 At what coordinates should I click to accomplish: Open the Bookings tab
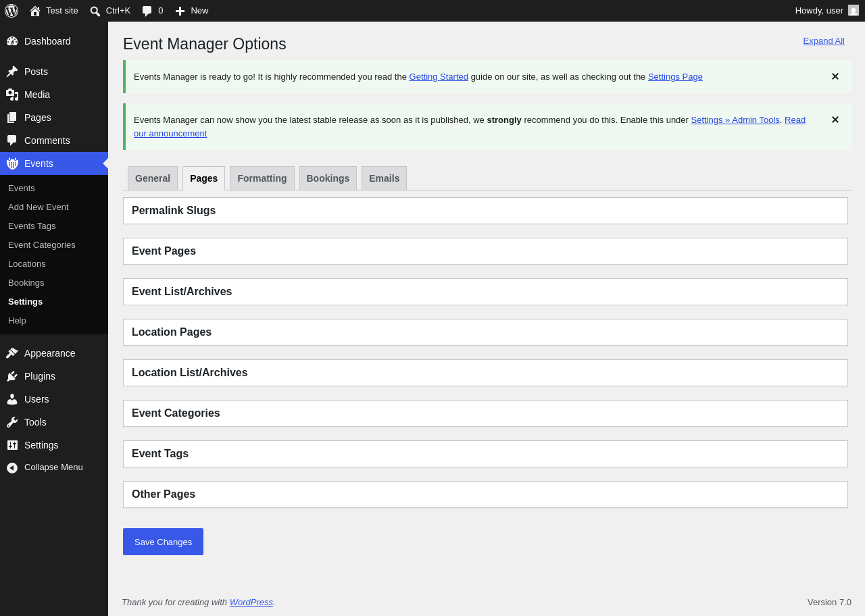[328, 178]
